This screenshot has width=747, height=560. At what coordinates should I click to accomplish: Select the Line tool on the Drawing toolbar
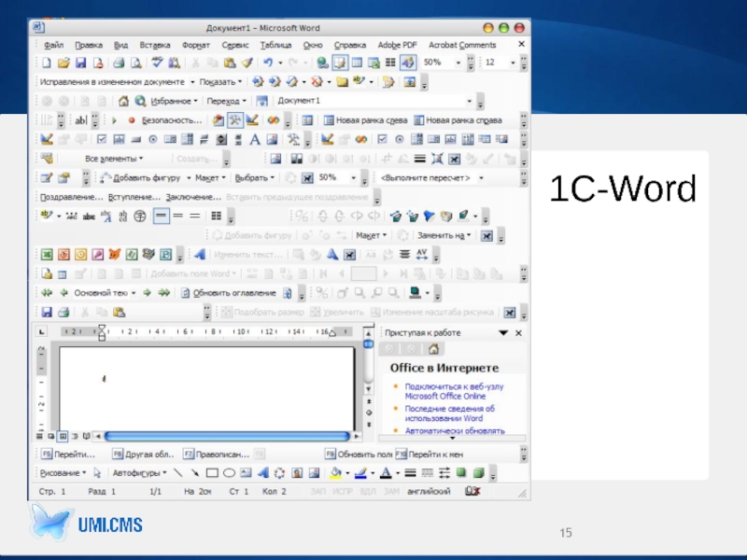click(177, 473)
